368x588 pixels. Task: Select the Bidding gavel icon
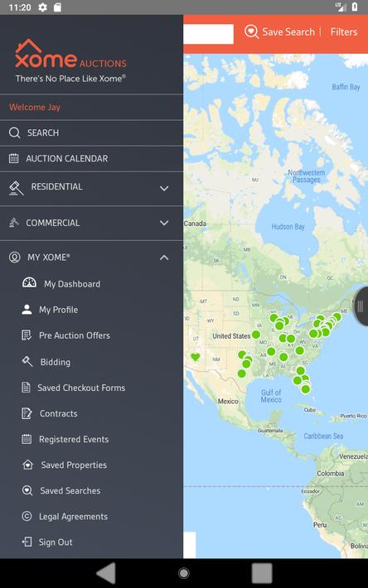(x=27, y=362)
